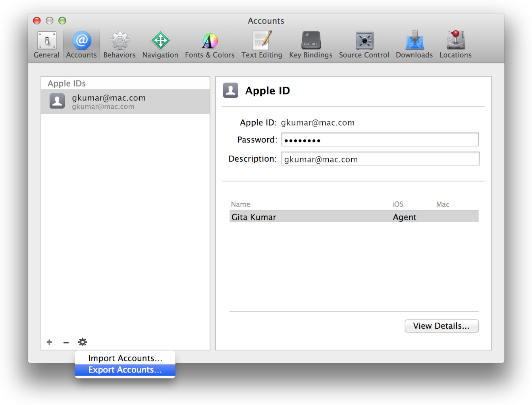The width and height of the screenshot is (532, 405).
Task: Open Source Control preferences
Action: tap(364, 45)
